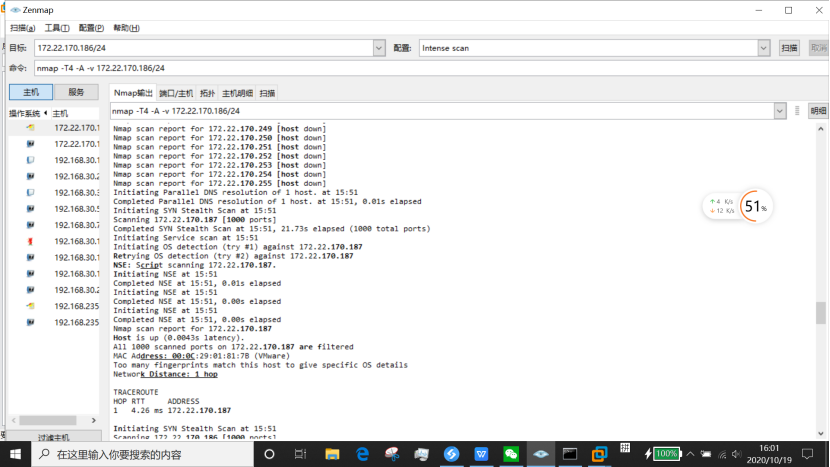This screenshot has height=467, width=830.
Task: Click the battery 100% tray icon
Action: pos(662,454)
